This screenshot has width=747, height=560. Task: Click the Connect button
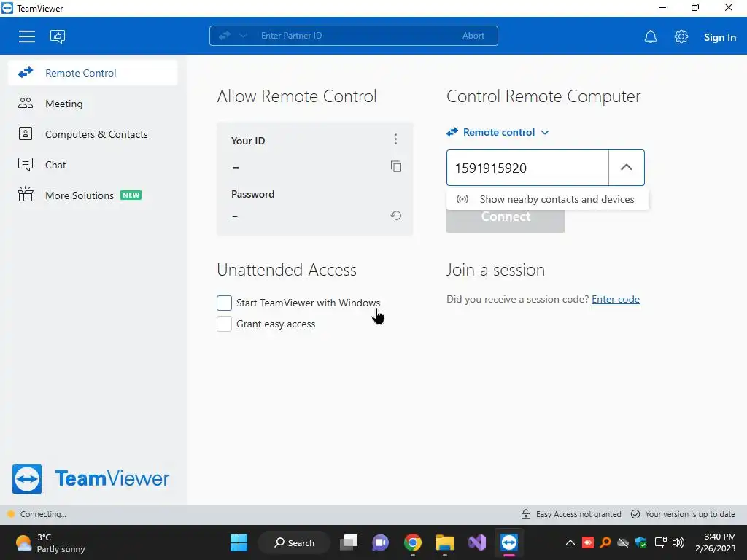pos(506,221)
